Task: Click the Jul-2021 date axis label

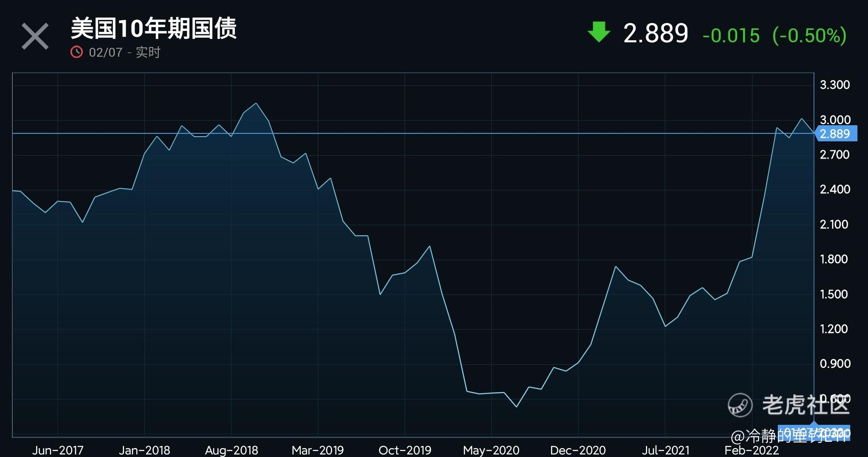Action: [665, 450]
